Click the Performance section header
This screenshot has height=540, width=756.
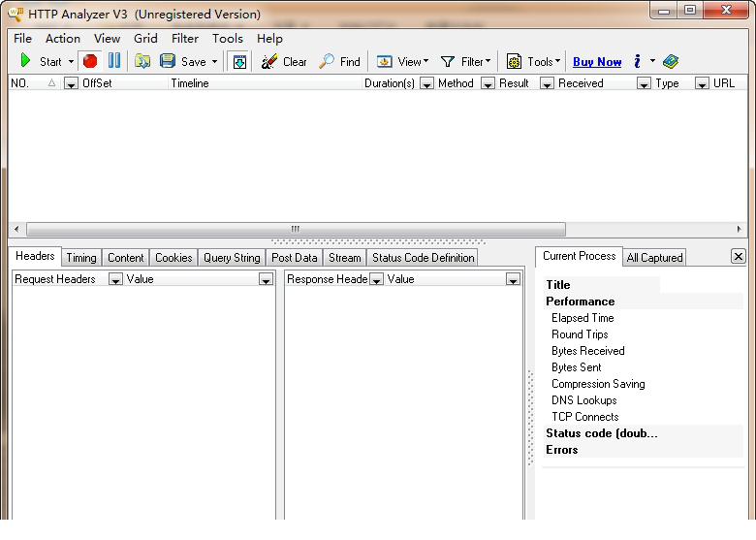tap(644, 302)
